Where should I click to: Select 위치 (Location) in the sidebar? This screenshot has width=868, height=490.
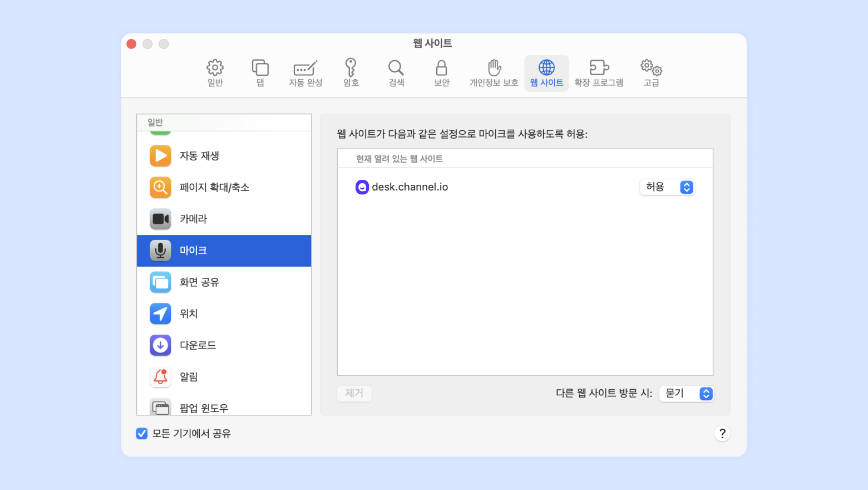[224, 313]
